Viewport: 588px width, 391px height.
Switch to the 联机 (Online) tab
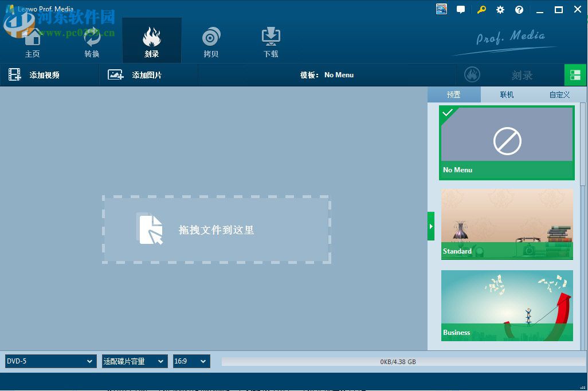tap(507, 94)
